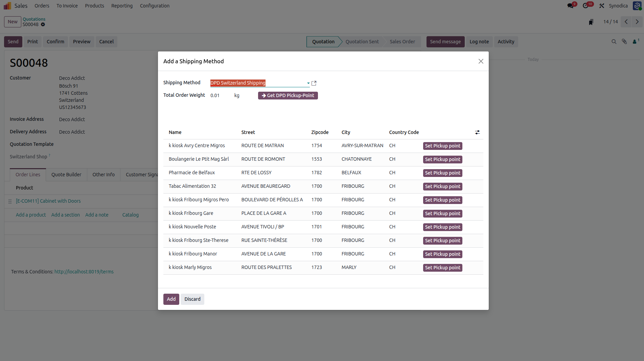Go to previous record arrow

(x=626, y=22)
